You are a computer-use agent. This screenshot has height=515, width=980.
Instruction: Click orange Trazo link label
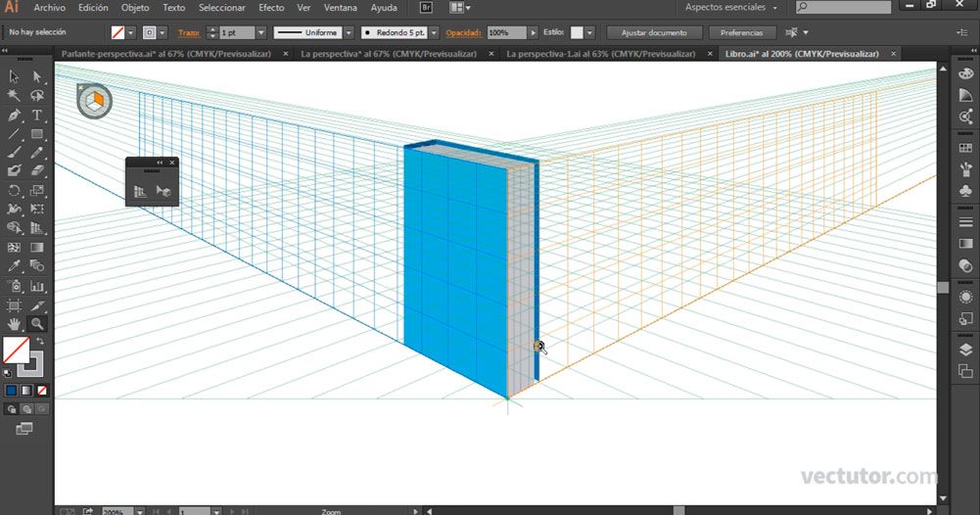point(189,32)
